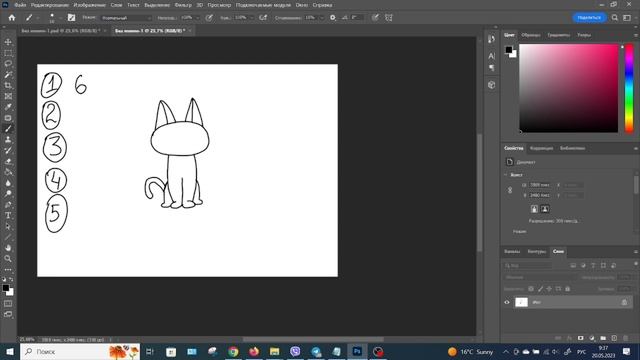Select the Clone Stamp tool
Viewport: 640px width, 360px height.
(8, 140)
